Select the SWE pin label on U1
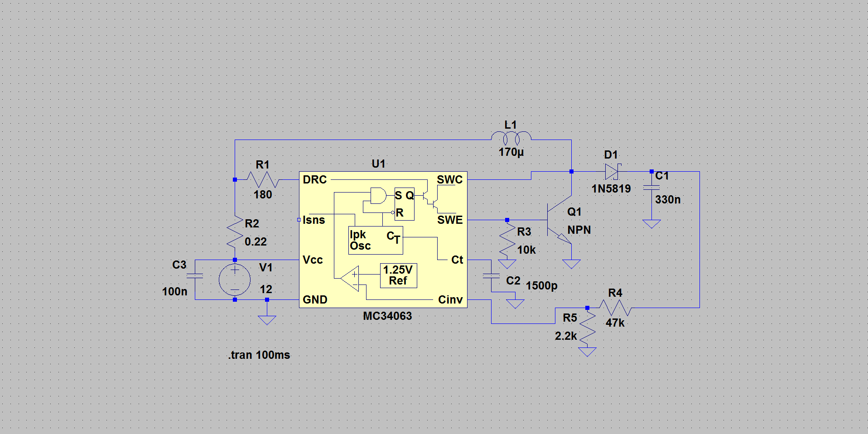 (x=450, y=220)
